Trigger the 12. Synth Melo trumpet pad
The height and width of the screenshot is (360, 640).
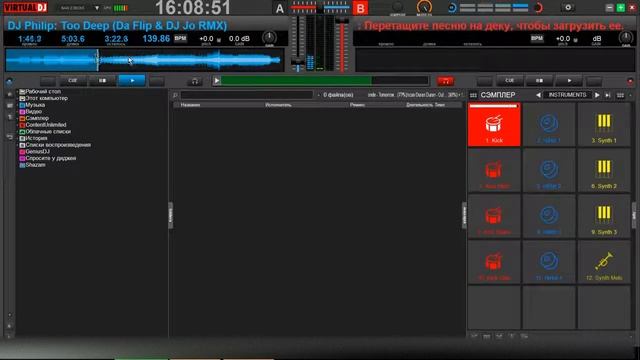604,262
